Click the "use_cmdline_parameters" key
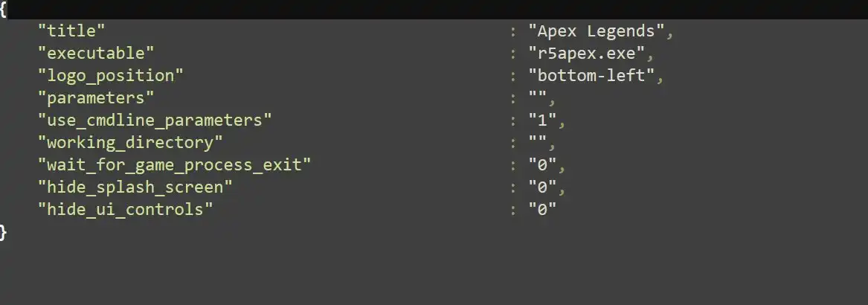Viewport: 868px width, 305px height. point(155,120)
